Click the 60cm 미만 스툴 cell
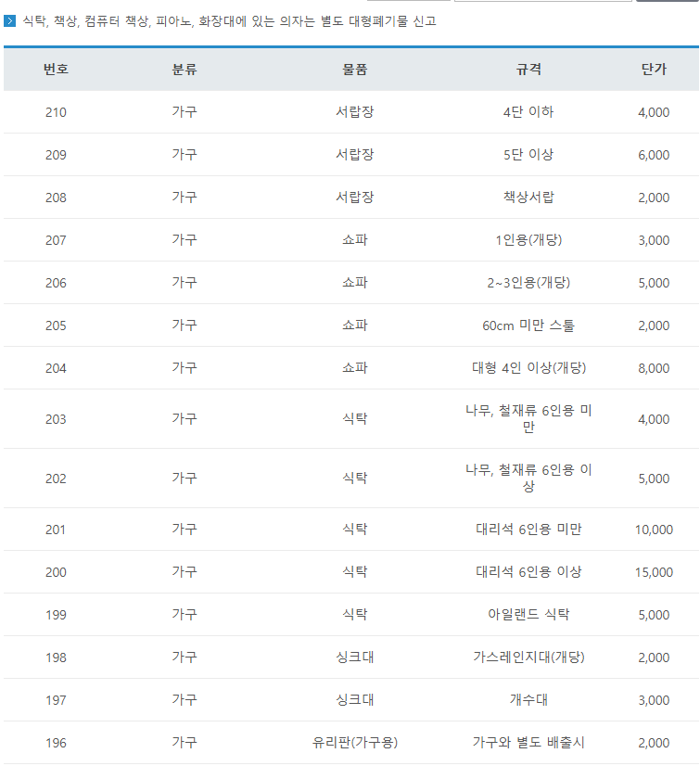The height and width of the screenshot is (766, 700). pos(528,326)
